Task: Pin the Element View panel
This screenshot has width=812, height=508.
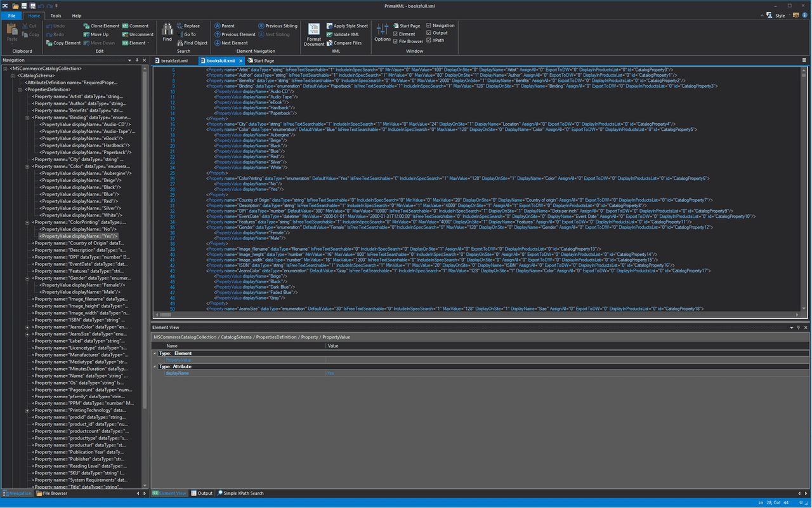Action: click(799, 327)
